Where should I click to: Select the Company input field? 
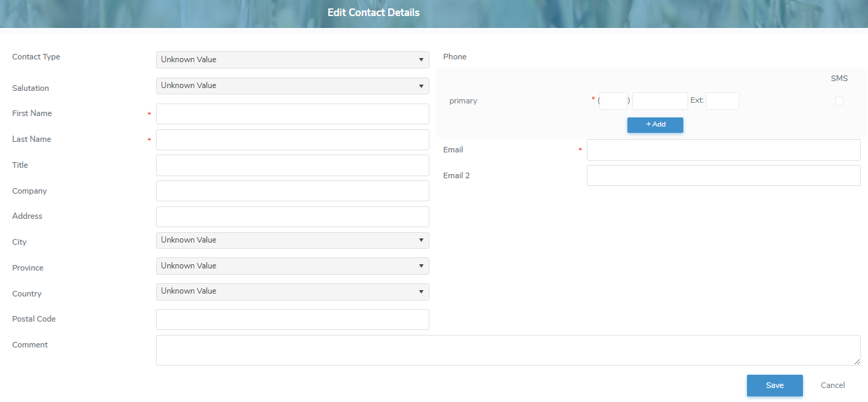tap(292, 191)
